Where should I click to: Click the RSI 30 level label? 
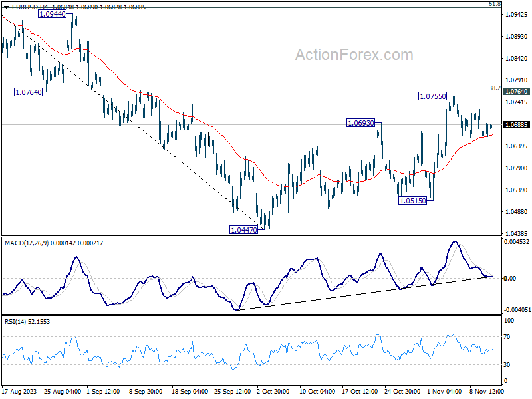tap(507, 365)
